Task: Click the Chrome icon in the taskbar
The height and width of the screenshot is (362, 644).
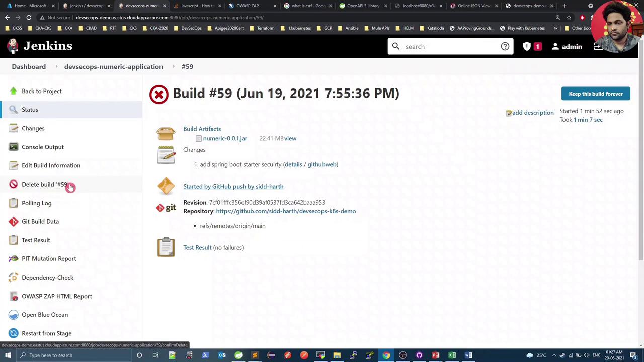Action: click(x=386, y=355)
